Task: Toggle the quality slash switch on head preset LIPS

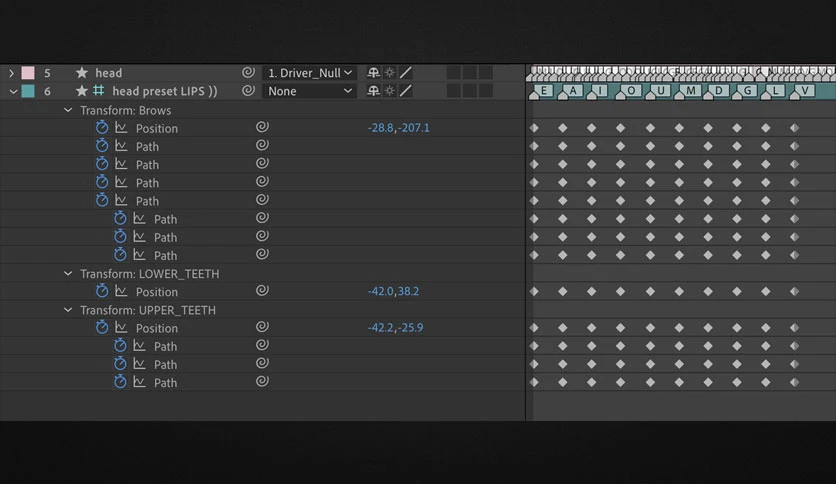Action: [406, 91]
